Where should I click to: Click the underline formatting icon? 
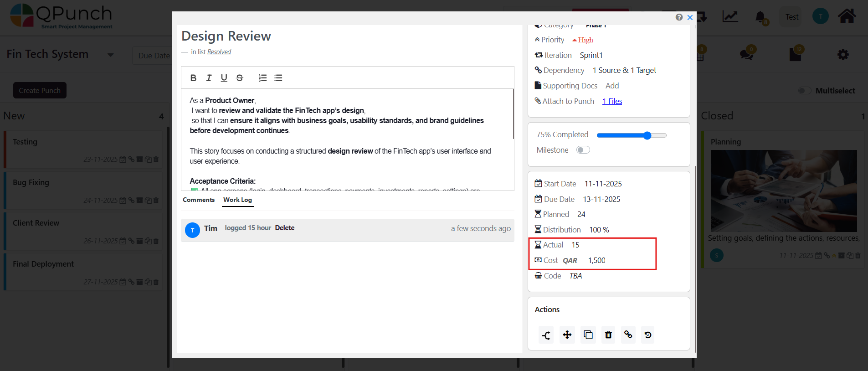tap(224, 78)
